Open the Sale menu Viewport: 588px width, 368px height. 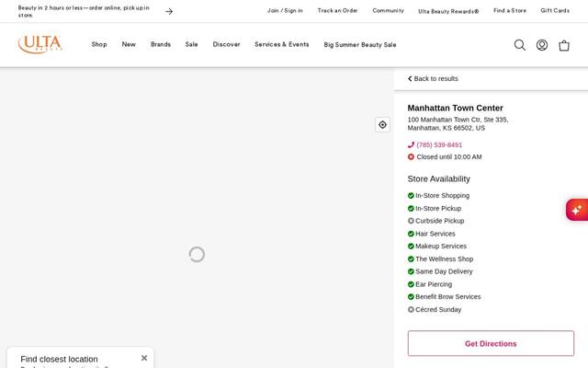pos(192,44)
